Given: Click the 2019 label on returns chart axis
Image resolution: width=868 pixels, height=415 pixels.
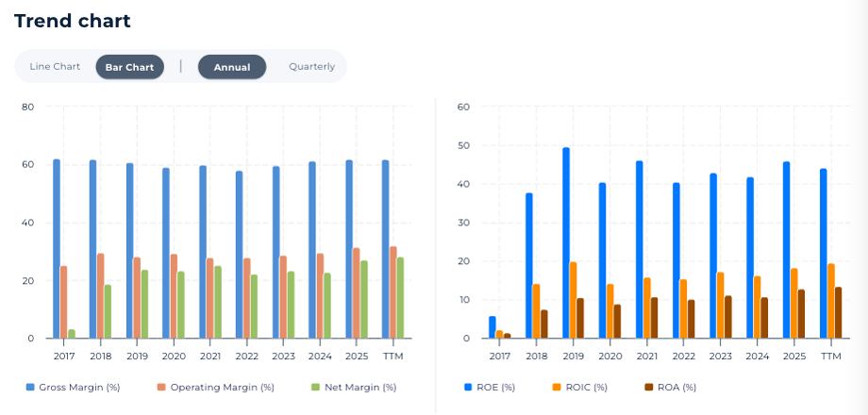Looking at the screenshot, I should (573, 357).
